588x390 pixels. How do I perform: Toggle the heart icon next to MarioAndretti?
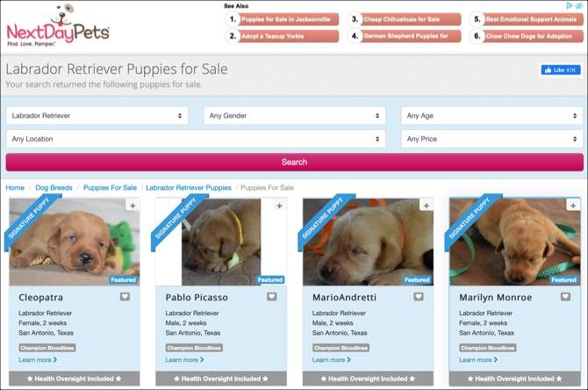419,297
